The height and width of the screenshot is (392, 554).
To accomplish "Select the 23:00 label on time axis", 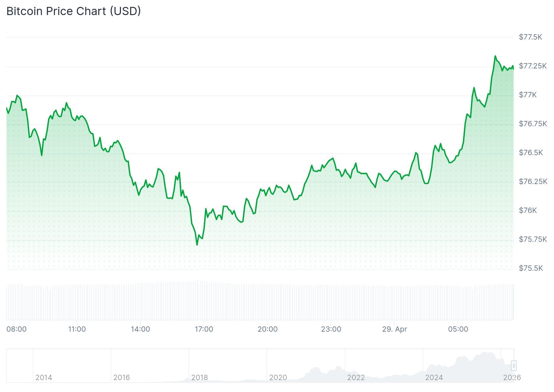I will tap(331, 329).
